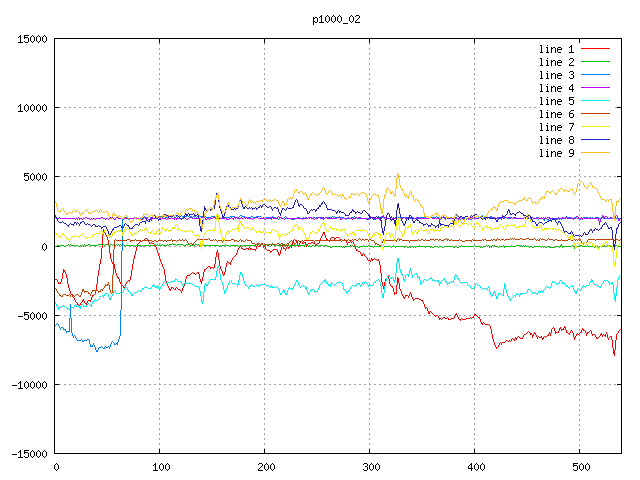Click the 100 x-axis tick label
Image resolution: width=640 pixels, height=480 pixels.
pyautogui.click(x=160, y=467)
